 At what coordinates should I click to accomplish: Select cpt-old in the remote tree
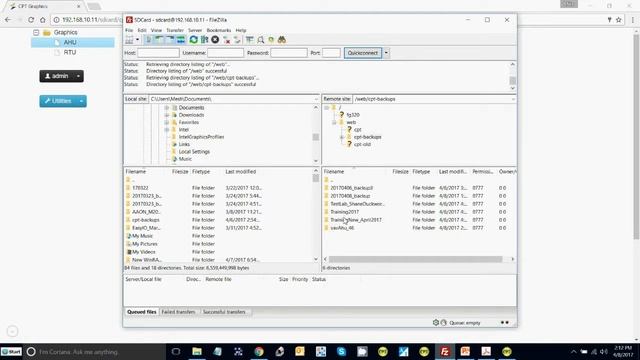(362, 144)
